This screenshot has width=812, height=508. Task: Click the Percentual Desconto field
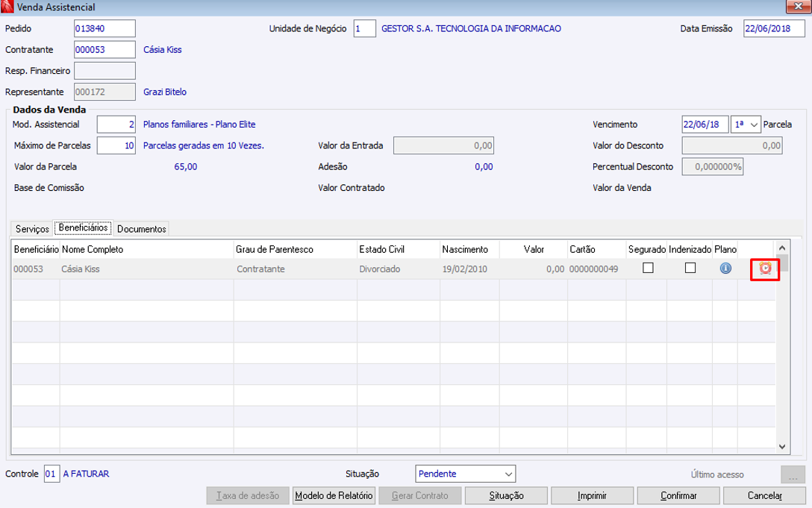(713, 167)
